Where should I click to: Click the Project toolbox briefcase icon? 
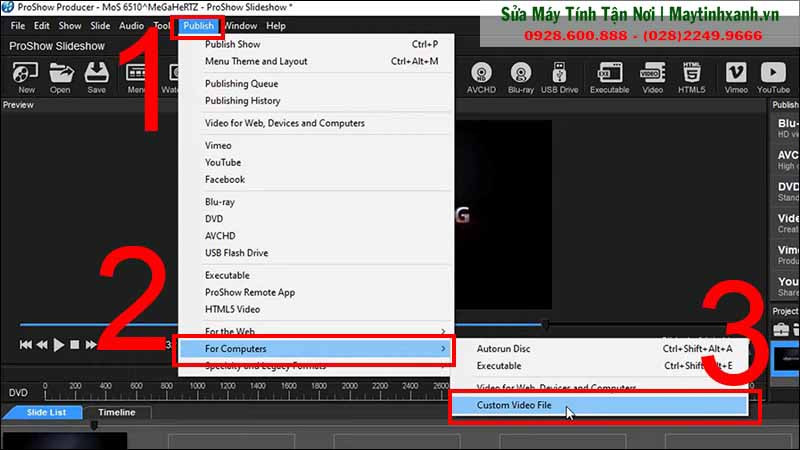click(x=781, y=330)
